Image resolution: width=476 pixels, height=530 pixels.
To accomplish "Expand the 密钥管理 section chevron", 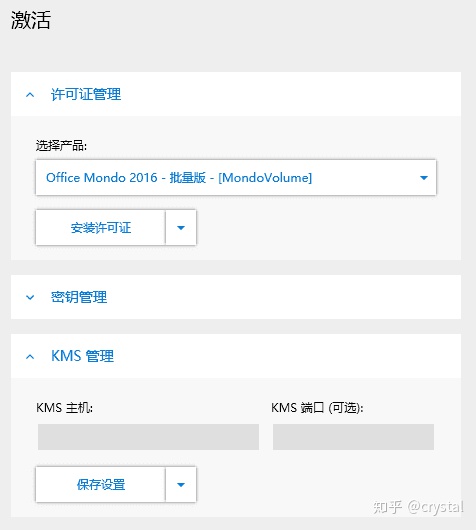I will click(30, 297).
